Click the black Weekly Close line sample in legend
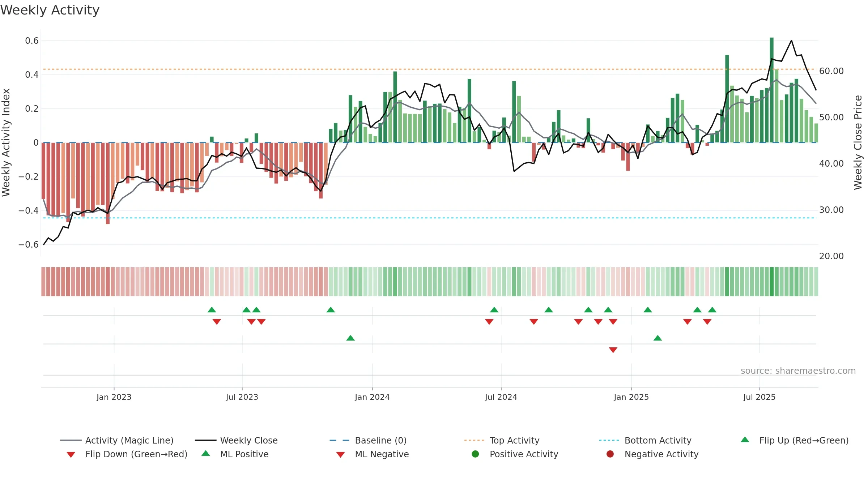The height and width of the screenshot is (488, 868). (205, 440)
